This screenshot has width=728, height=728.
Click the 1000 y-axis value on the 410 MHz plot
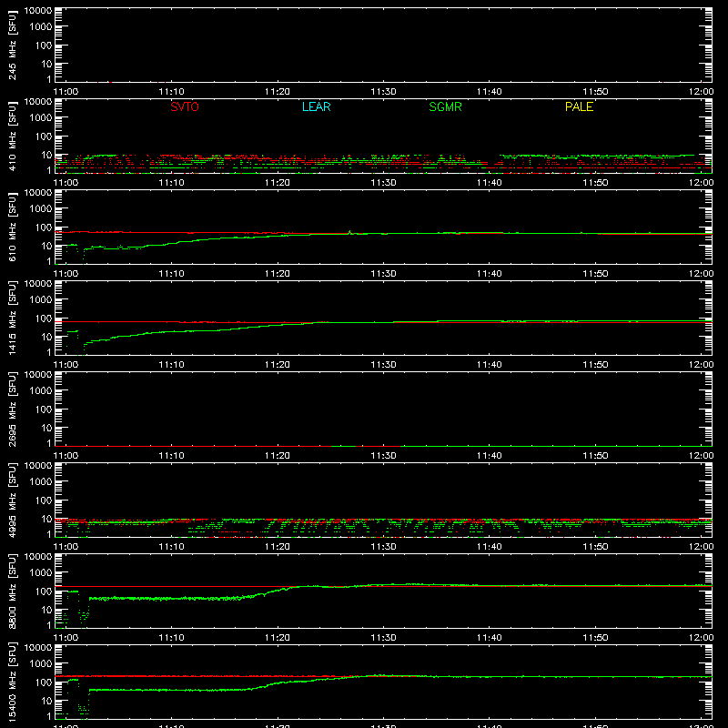[41, 118]
